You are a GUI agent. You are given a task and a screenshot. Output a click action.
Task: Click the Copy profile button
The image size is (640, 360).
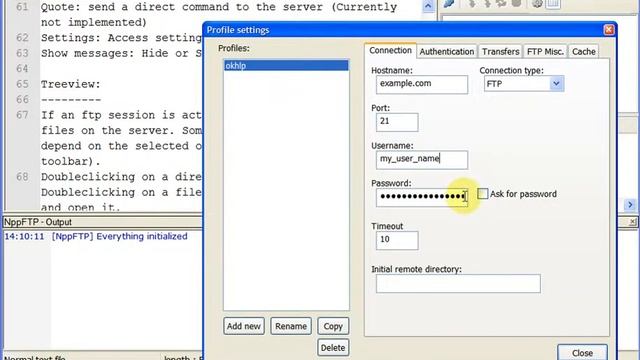(x=333, y=326)
